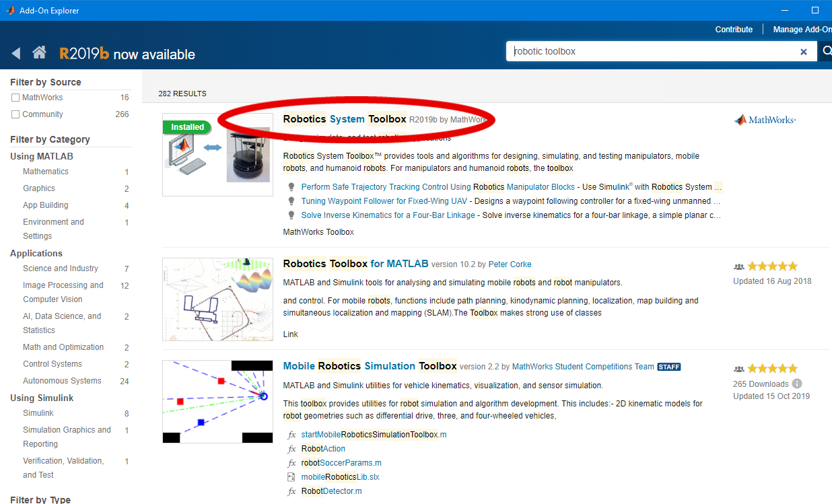Image resolution: width=832 pixels, height=504 pixels.
Task: Clear the search text with the X icon
Action: point(803,52)
